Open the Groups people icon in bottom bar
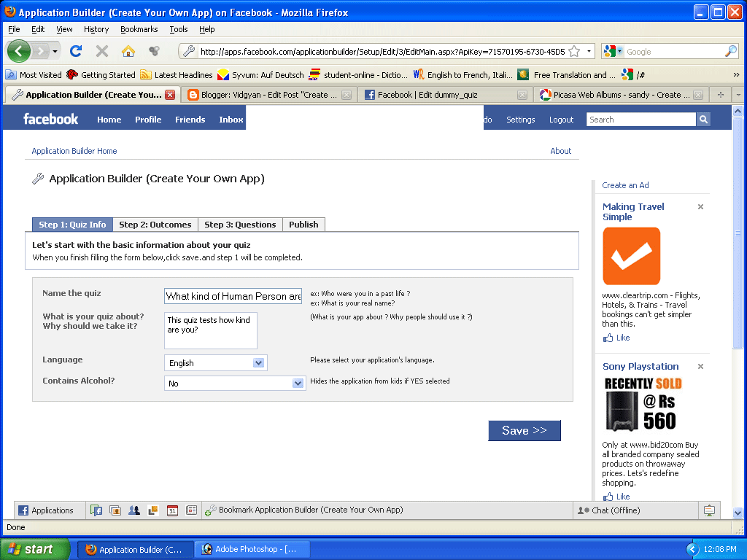Image resolution: width=747 pixels, height=560 pixels. click(134, 510)
